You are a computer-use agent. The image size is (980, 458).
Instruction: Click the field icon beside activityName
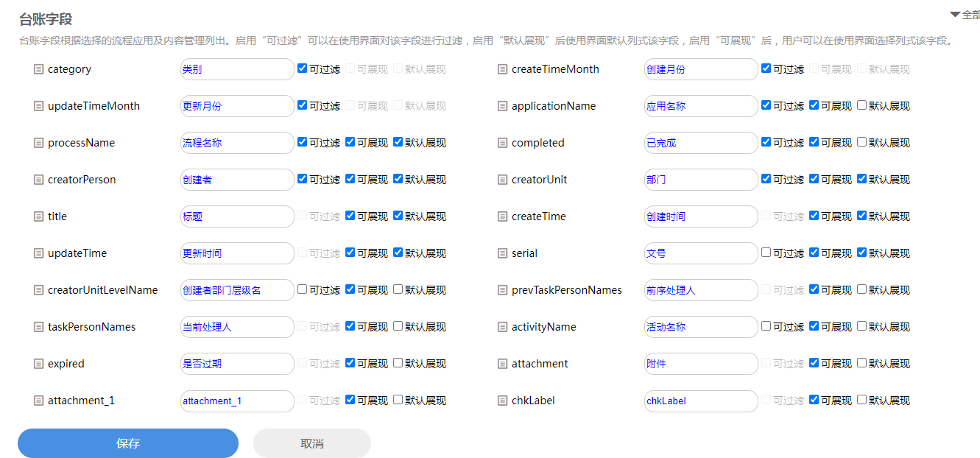503,327
